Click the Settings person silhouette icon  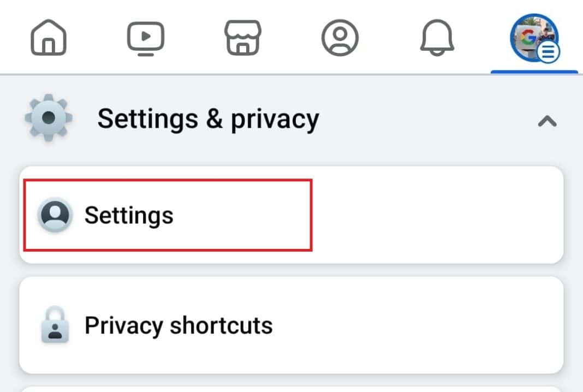coord(55,215)
